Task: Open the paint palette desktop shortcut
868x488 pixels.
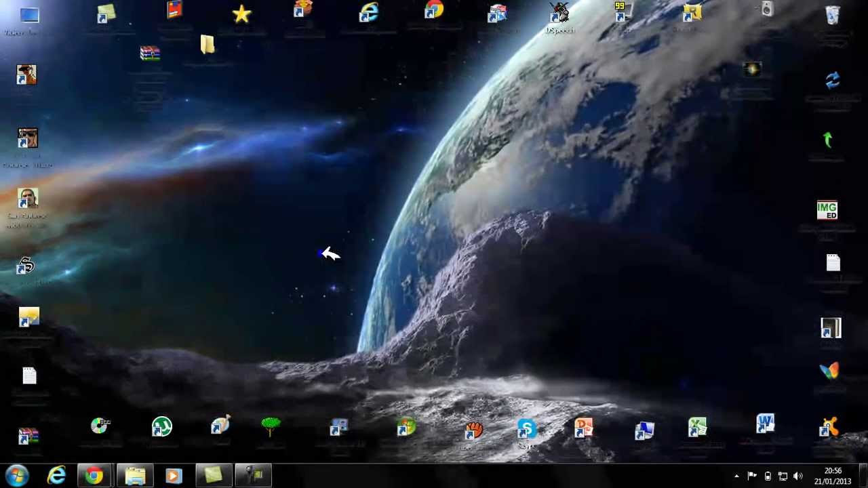Action: (x=220, y=425)
